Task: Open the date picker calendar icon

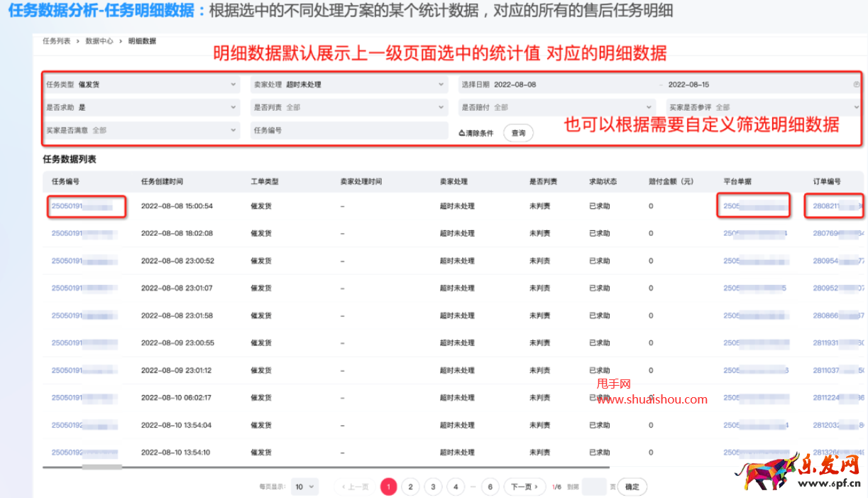Action: click(856, 84)
